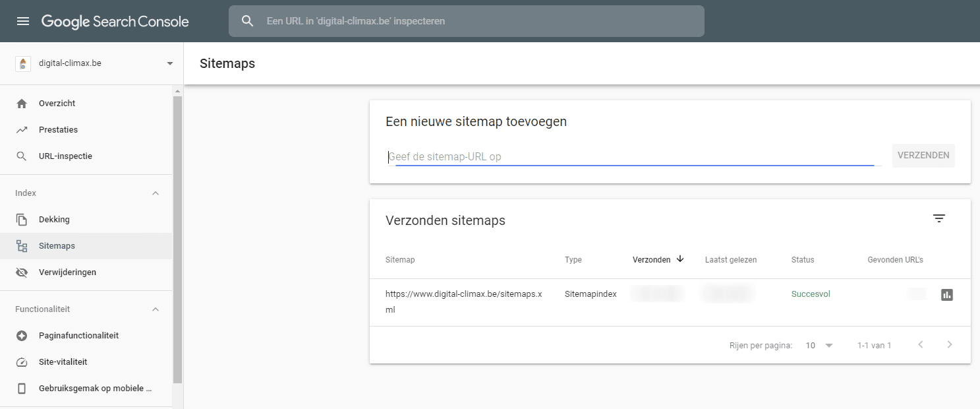The width and height of the screenshot is (980, 409).
Task: Sort by Gevonden URL's column header
Action: [895, 260]
